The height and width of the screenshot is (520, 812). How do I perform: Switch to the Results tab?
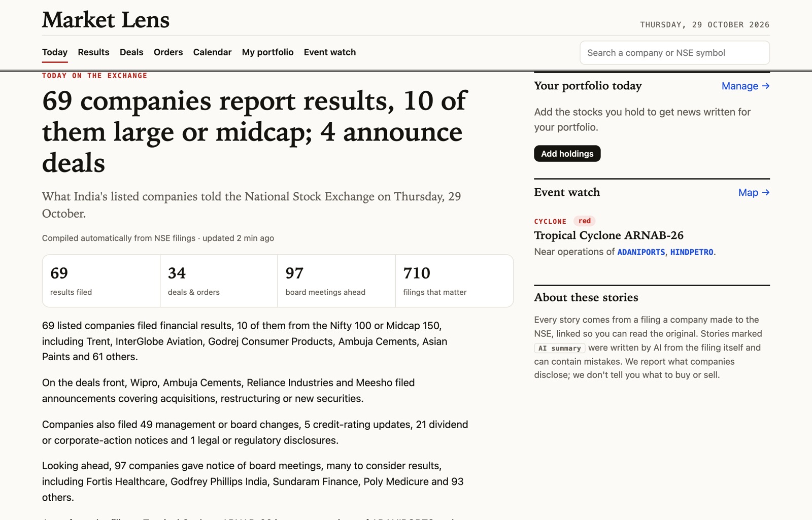pyautogui.click(x=93, y=52)
